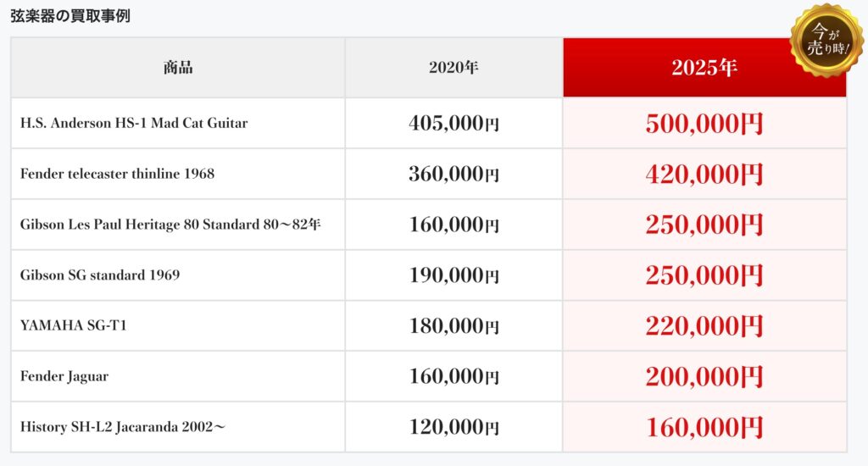The height and width of the screenshot is (466, 868).
Task: Select H.S. Anderson HS-1 Mad Cat Guitar row
Action: coord(429,123)
